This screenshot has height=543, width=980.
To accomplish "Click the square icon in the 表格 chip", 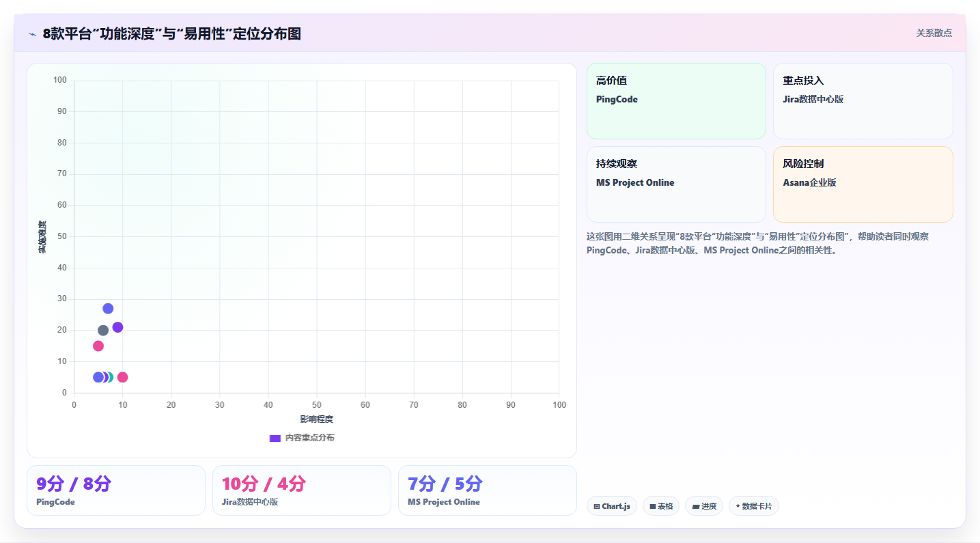I will tap(652, 506).
